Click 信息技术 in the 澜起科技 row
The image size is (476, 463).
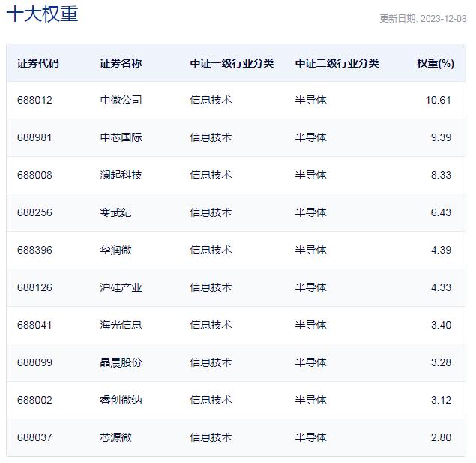click(x=211, y=175)
